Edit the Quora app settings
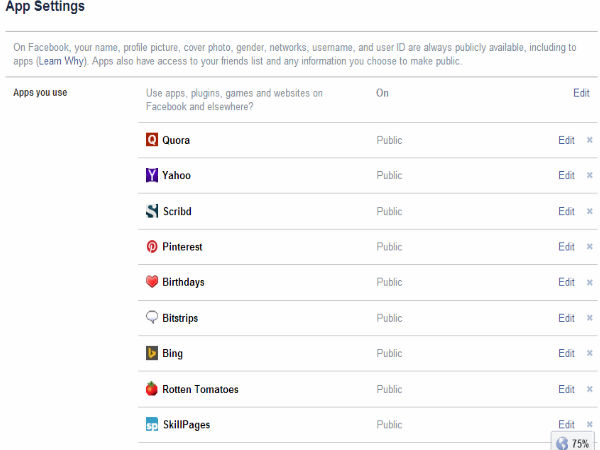The width and height of the screenshot is (600, 450). pyautogui.click(x=566, y=140)
